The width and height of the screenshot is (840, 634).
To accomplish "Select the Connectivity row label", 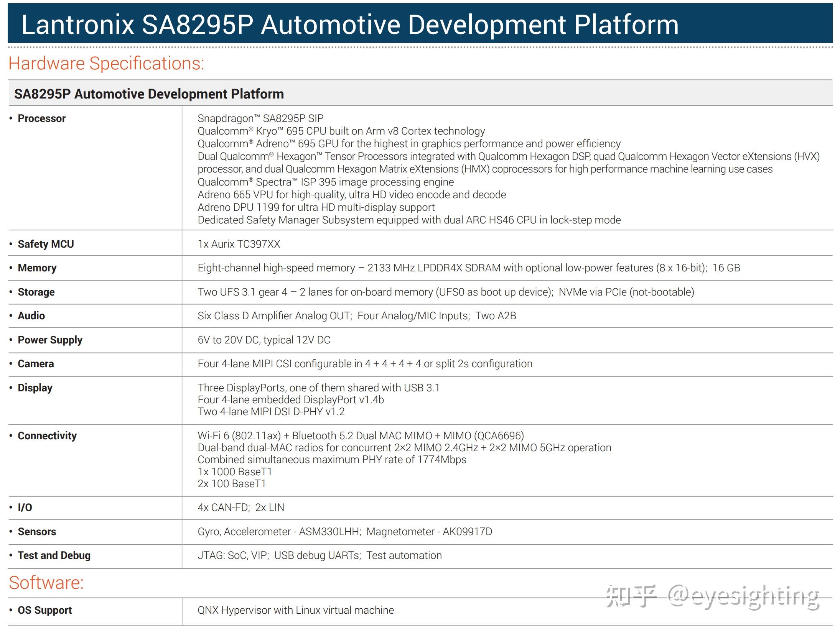I will point(47,436).
